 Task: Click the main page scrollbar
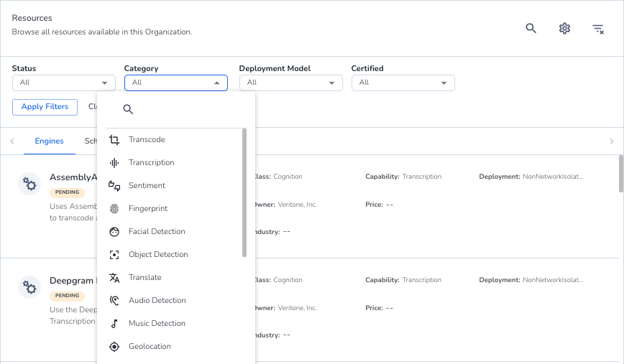(621, 174)
